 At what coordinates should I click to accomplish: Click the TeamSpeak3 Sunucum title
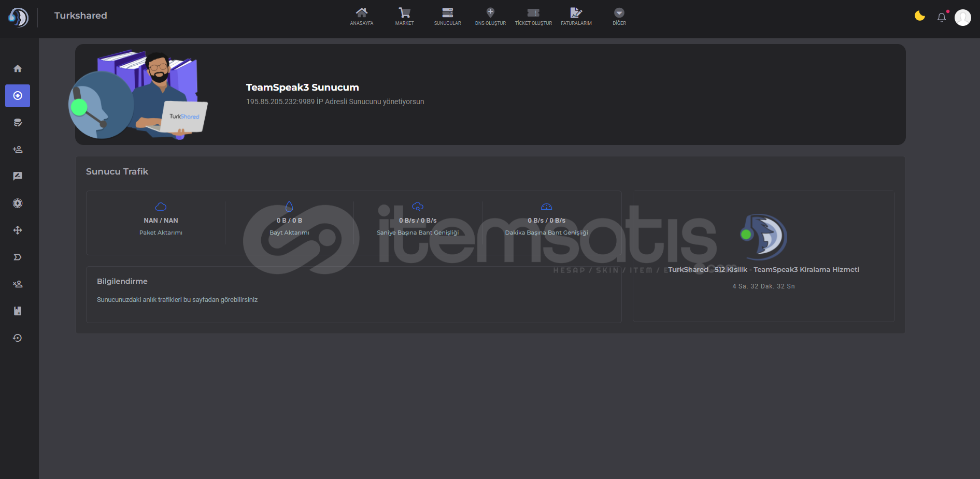click(x=303, y=88)
